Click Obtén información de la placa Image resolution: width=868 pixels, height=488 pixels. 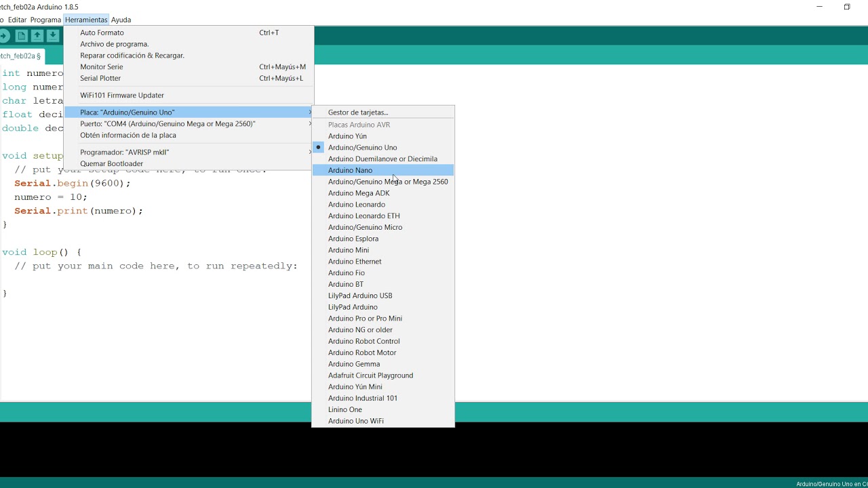click(x=189, y=136)
